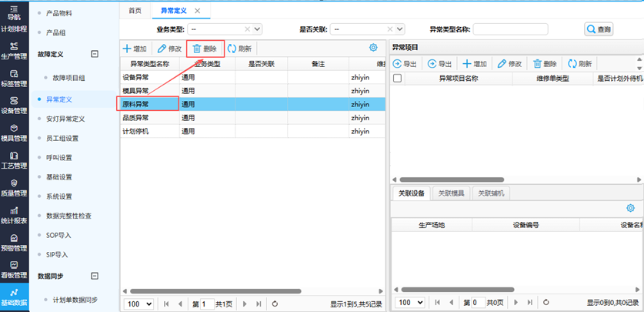Clear the 业务类型 selection with its X
Image resolution: width=644 pixels, height=312 pixels.
[247, 29]
